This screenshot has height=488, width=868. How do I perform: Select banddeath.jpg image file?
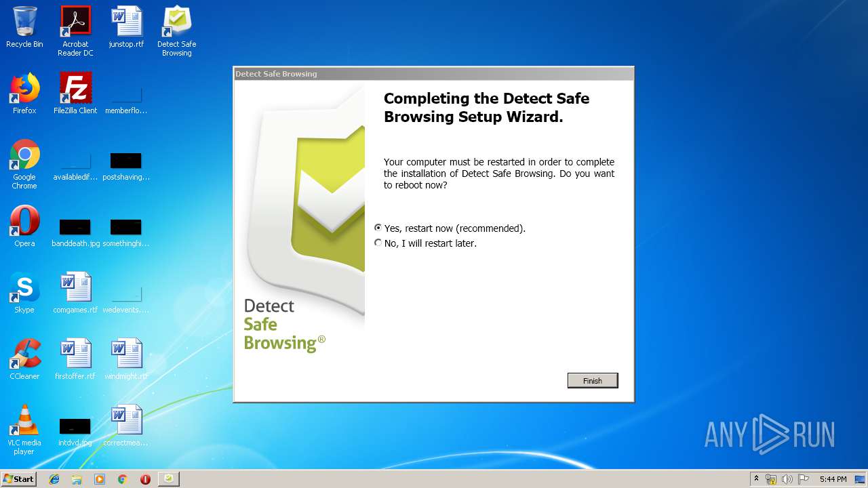[x=75, y=232]
